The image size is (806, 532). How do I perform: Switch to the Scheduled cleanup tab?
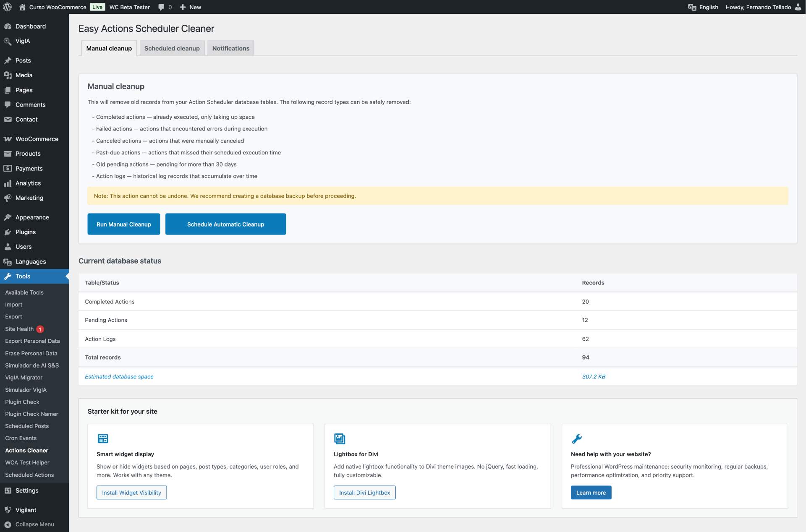pyautogui.click(x=172, y=48)
